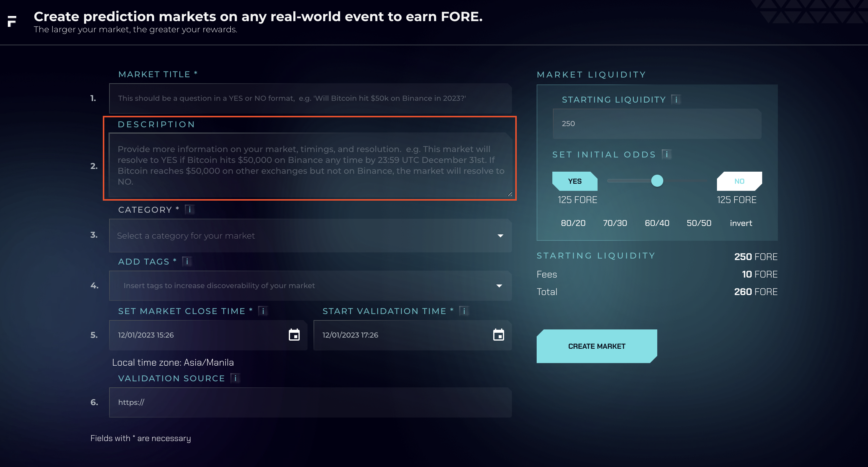Show the Add Tags info icon
This screenshot has width=868, height=467.
point(187,261)
